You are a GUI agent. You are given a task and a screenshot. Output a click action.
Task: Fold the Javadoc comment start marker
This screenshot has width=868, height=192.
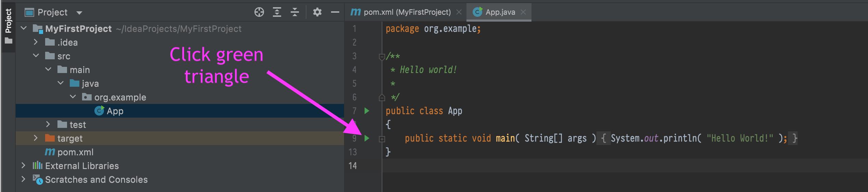[x=382, y=57]
